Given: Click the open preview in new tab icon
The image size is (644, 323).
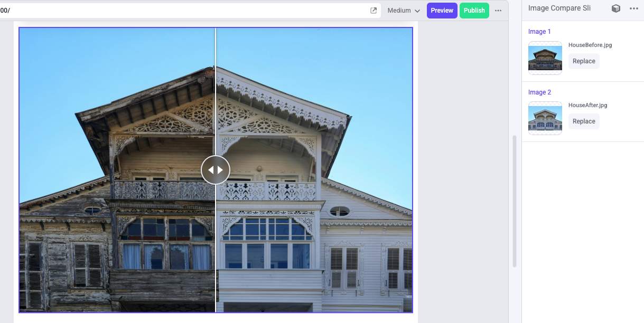Looking at the screenshot, I should [x=374, y=10].
